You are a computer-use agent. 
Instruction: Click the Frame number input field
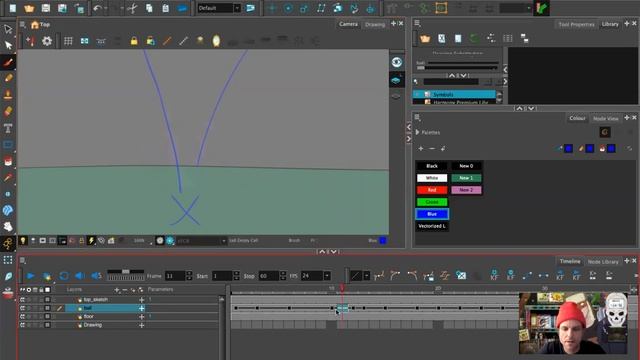(175, 276)
